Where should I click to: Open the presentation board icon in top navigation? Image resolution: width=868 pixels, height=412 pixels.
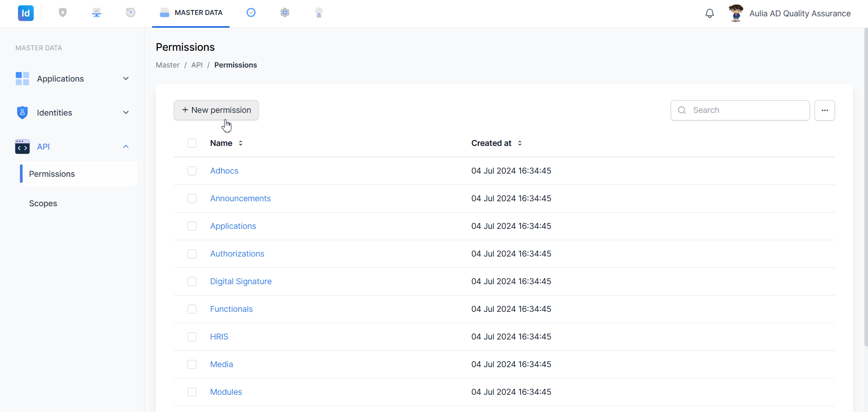click(96, 13)
